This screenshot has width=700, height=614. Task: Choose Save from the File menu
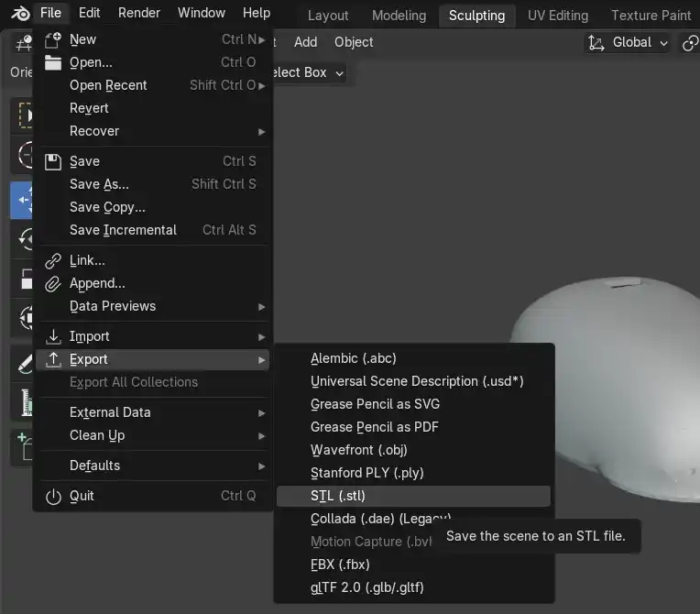pos(152,161)
